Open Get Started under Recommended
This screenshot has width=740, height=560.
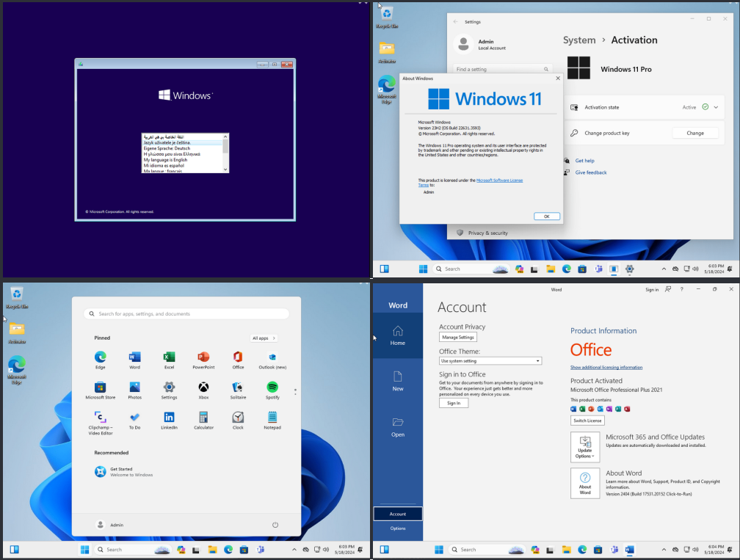123,472
